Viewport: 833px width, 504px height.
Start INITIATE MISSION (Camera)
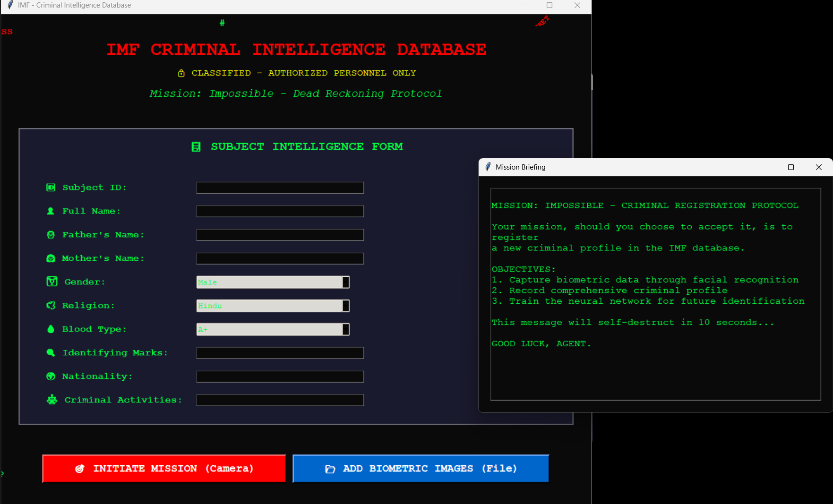(x=164, y=469)
